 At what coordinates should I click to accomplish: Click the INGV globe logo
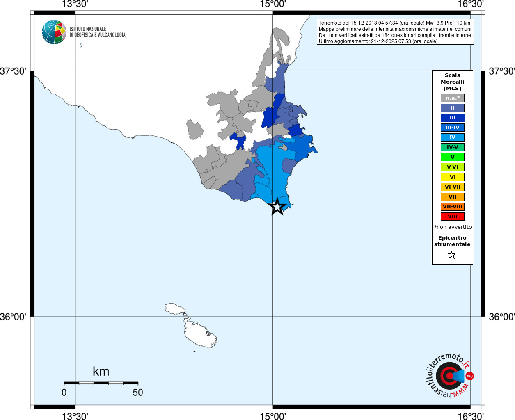(x=54, y=32)
